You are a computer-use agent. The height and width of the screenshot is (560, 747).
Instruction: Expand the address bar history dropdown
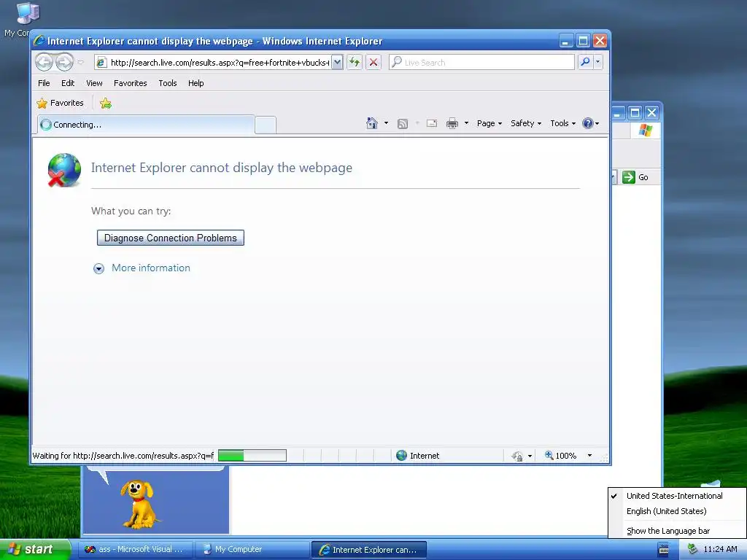point(337,63)
